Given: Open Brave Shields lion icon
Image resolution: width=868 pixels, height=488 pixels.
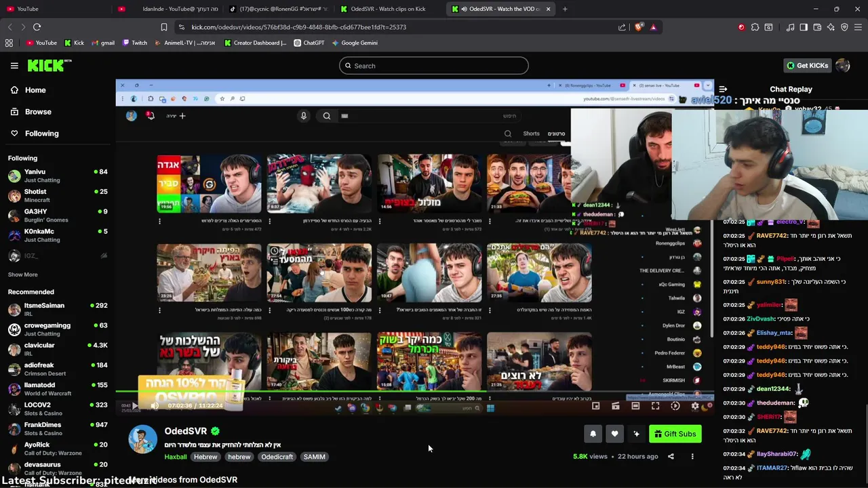Looking at the screenshot, I should click(639, 27).
